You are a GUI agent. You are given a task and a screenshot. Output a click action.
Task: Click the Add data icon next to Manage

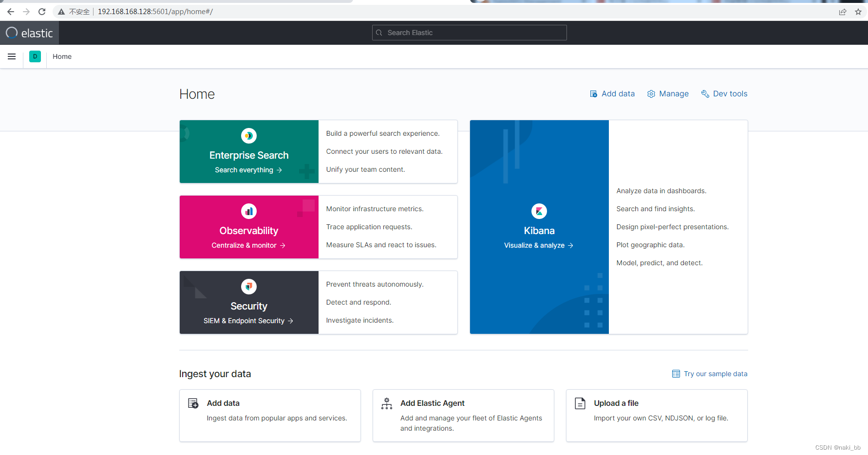tap(593, 93)
